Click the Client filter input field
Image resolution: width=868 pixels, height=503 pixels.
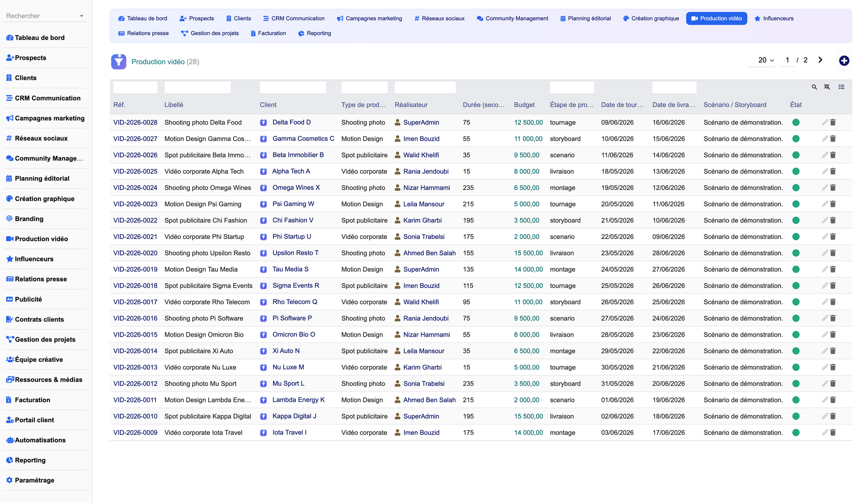(293, 87)
